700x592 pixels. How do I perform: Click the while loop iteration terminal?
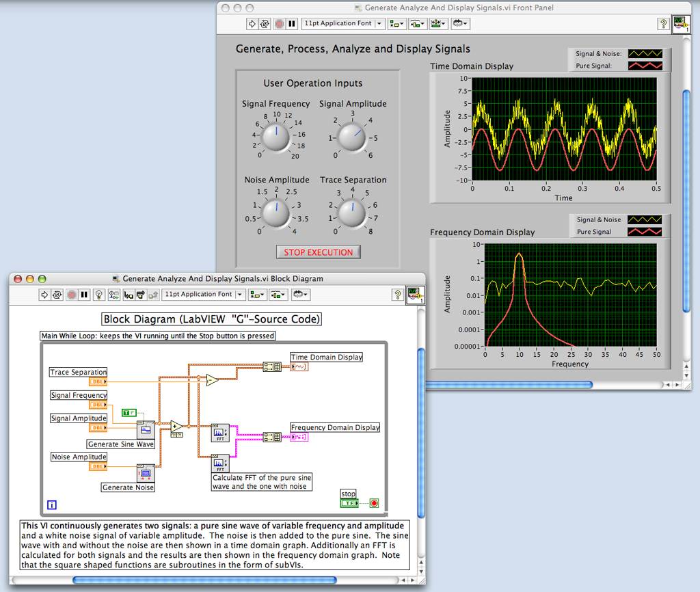click(51, 506)
